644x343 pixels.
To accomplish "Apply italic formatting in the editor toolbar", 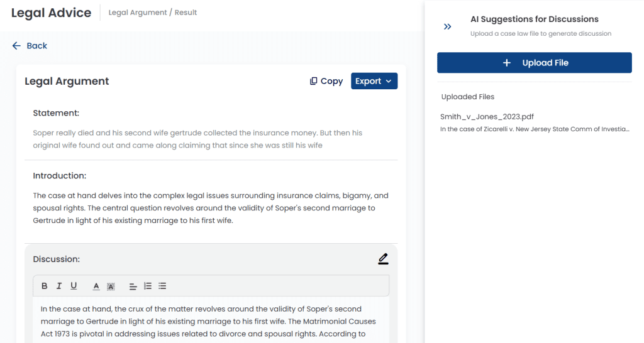I will [59, 286].
